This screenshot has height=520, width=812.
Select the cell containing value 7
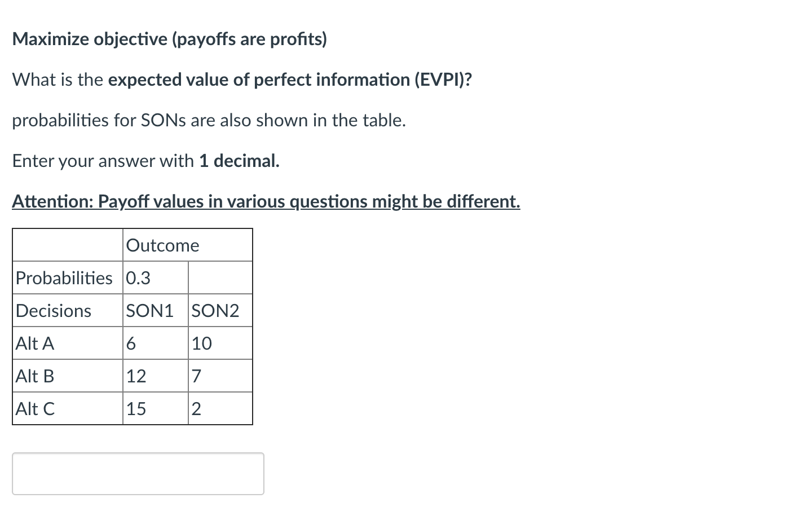[x=195, y=376]
